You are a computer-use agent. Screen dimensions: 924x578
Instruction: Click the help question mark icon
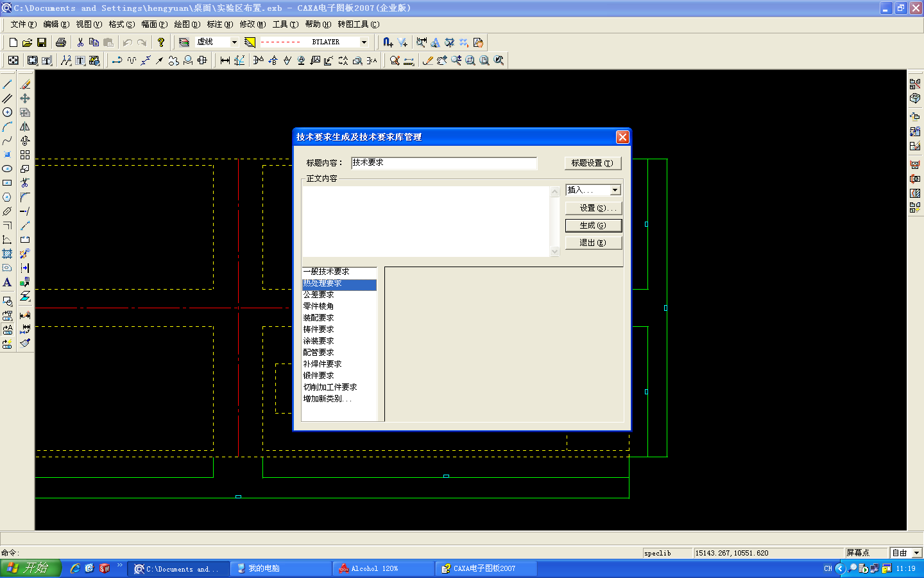pyautogui.click(x=161, y=42)
